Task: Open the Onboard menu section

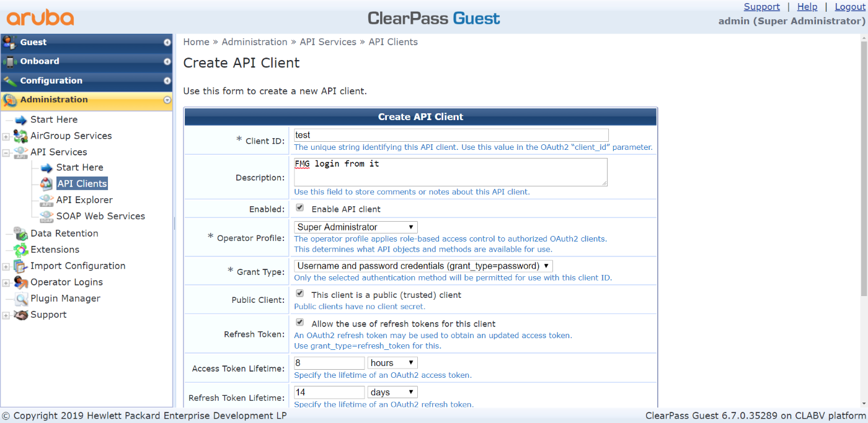Action: (x=87, y=61)
